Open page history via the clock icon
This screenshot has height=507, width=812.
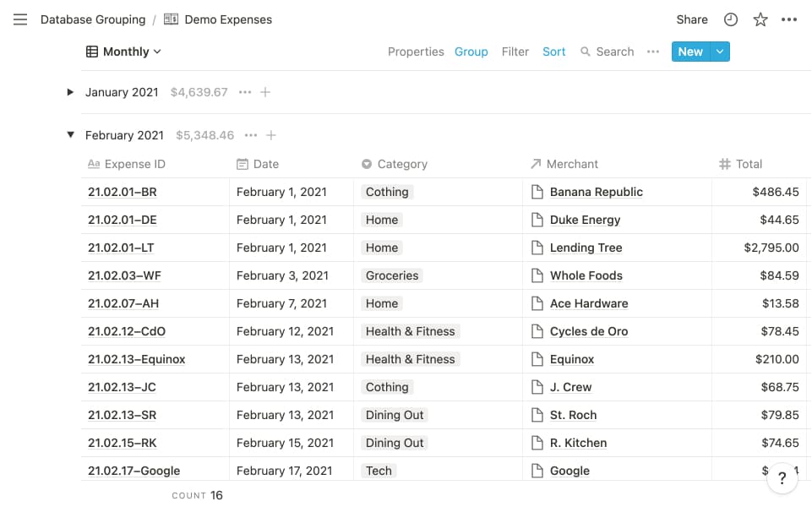point(730,19)
